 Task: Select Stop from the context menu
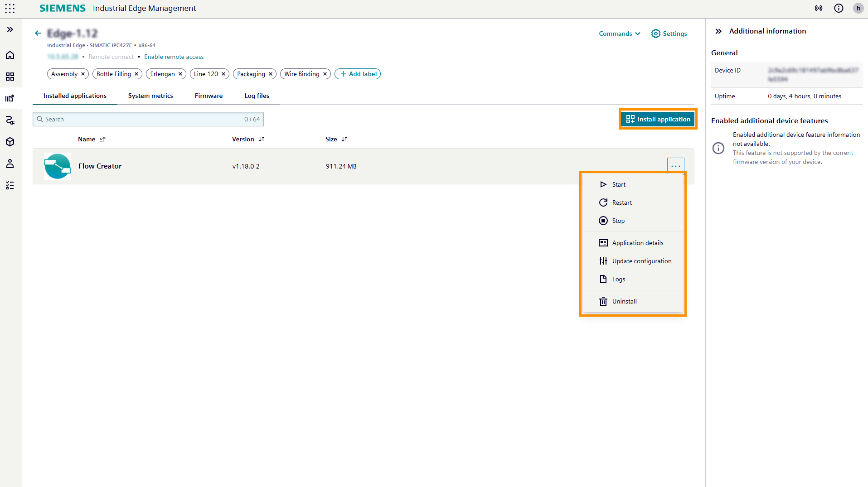(x=633, y=221)
